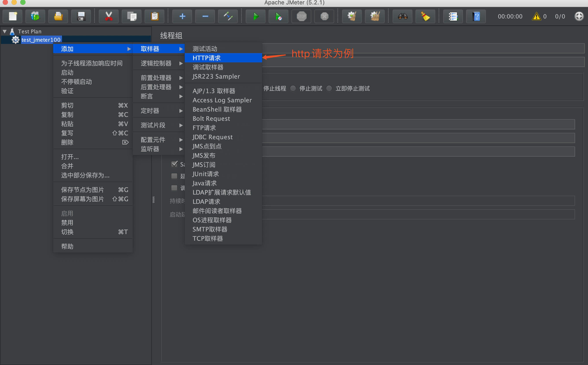The height and width of the screenshot is (365, 588).
Task: Click the Cut scissors icon
Action: pos(109,16)
